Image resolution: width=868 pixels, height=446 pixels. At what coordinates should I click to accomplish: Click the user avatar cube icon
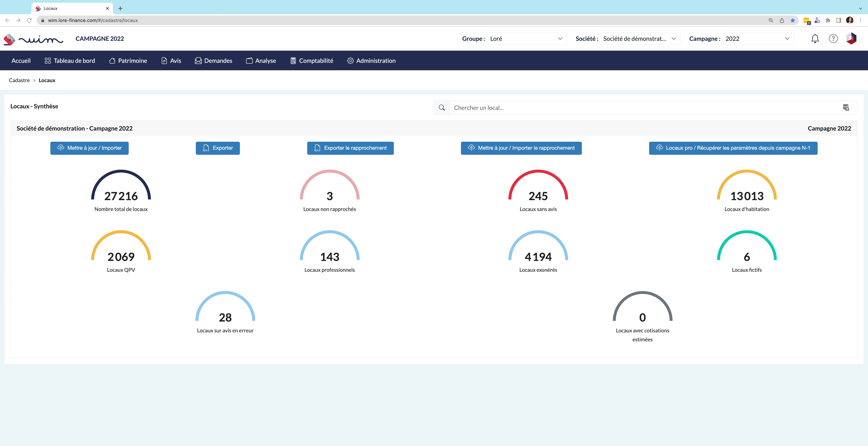tap(851, 39)
